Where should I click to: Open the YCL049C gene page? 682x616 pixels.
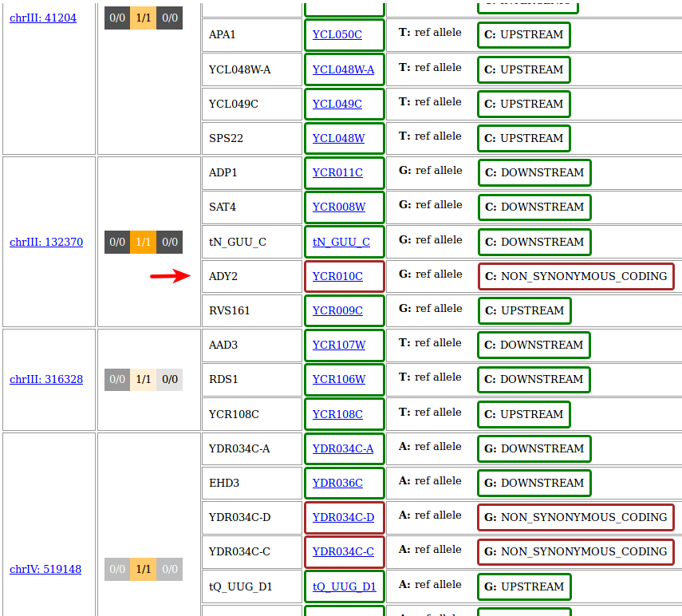[x=337, y=104]
